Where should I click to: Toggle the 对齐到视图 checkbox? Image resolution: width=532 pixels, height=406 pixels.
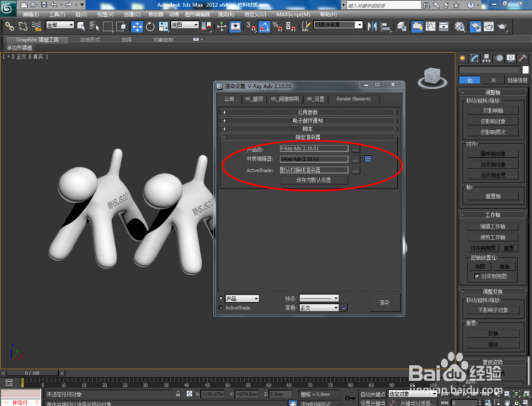click(477, 276)
